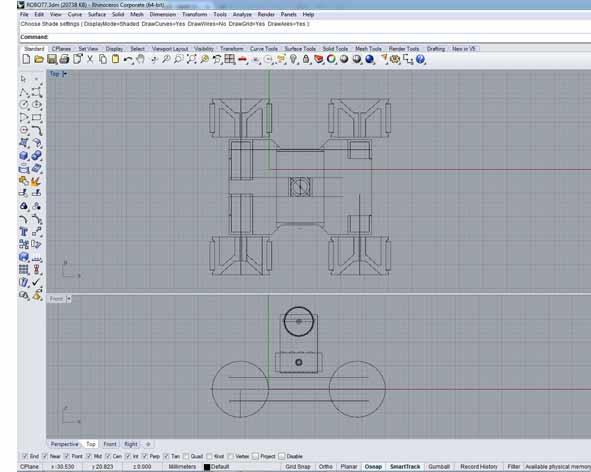Enable the Quad osnap checkbox
This screenshot has height=472, width=591.
coord(186,456)
